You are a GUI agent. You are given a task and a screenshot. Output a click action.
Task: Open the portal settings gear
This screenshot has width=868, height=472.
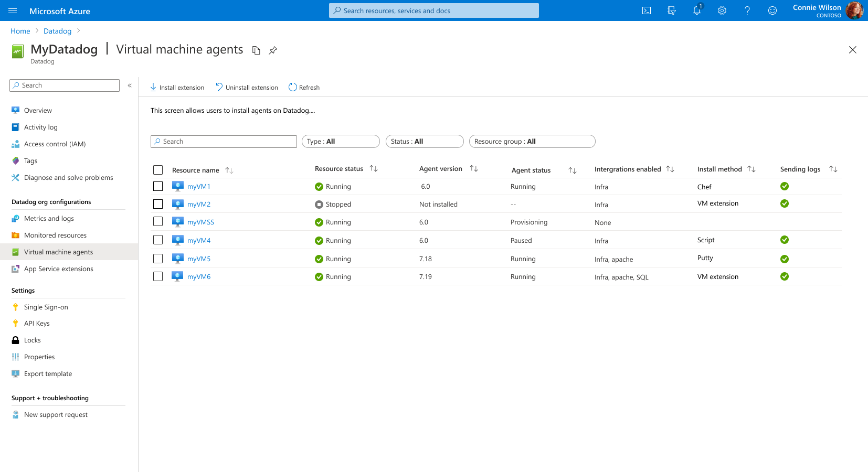pyautogui.click(x=722, y=10)
